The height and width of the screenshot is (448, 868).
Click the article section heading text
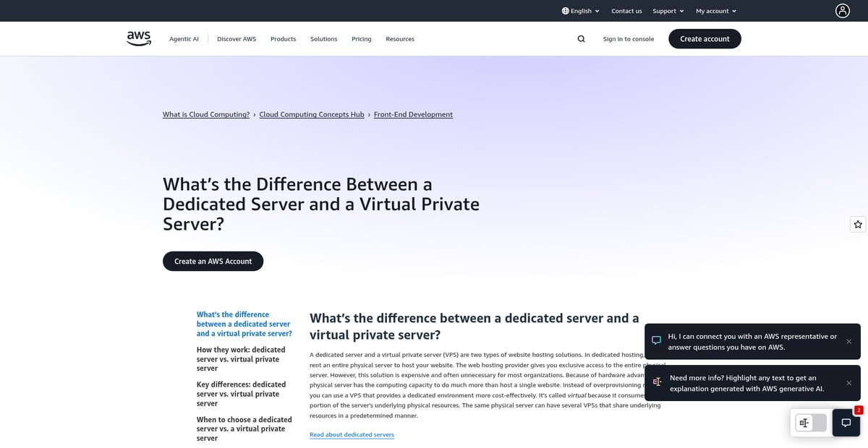pyautogui.click(x=475, y=327)
